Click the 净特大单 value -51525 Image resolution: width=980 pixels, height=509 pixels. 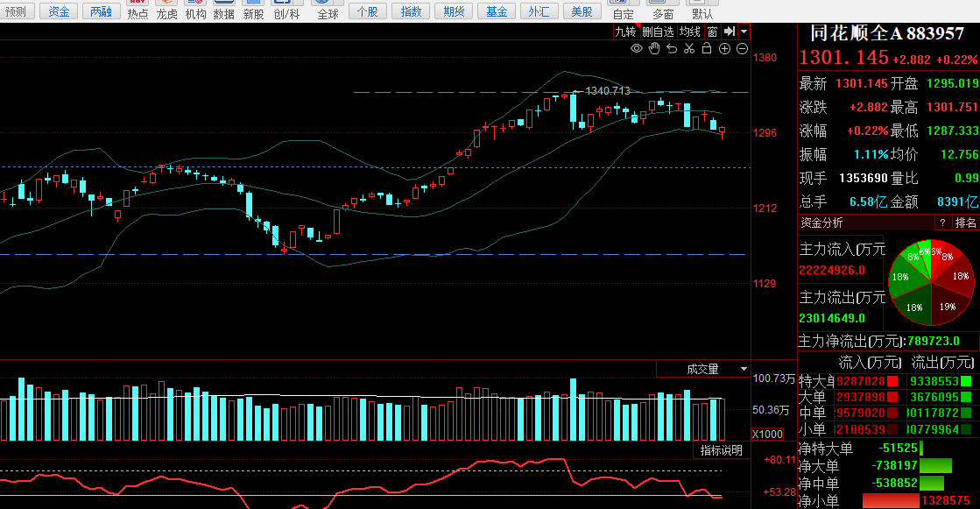tap(899, 449)
